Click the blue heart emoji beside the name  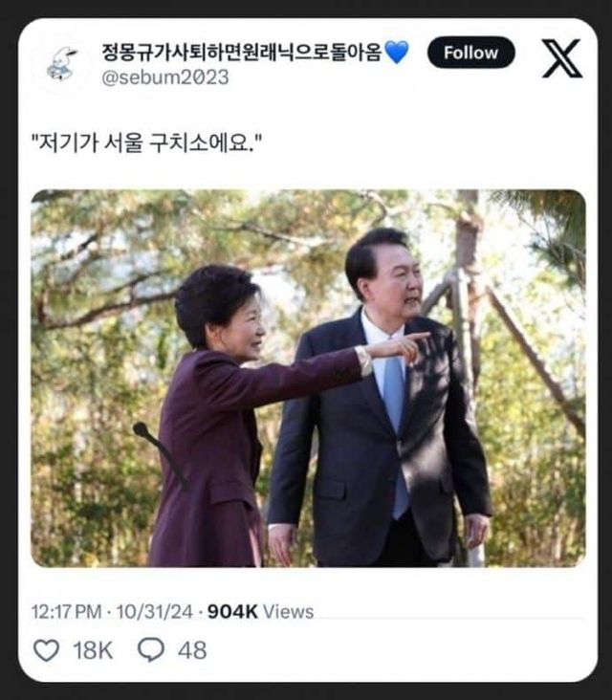click(x=397, y=52)
